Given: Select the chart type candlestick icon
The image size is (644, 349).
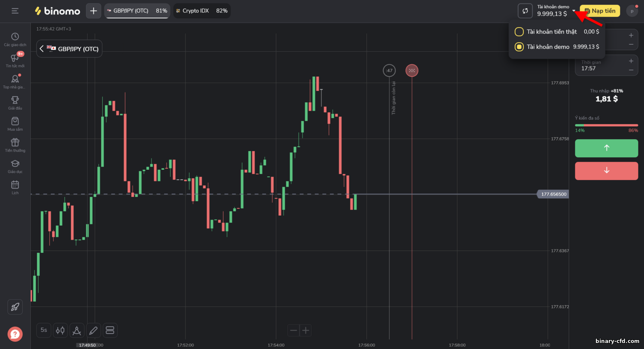Looking at the screenshot, I should pyautogui.click(x=61, y=330).
